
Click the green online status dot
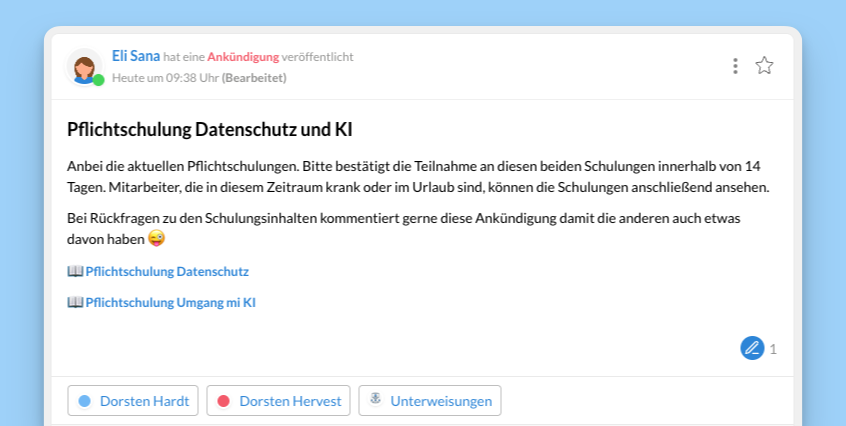(99, 80)
